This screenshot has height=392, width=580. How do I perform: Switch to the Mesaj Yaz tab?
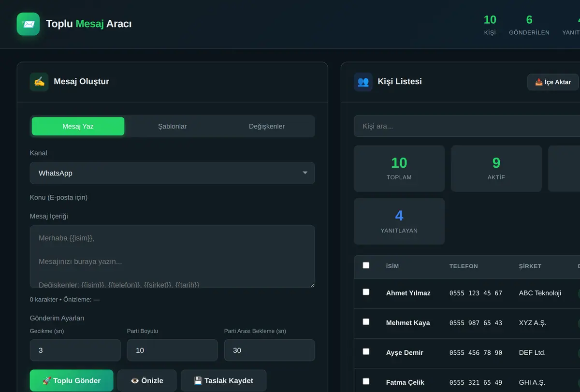tap(78, 126)
